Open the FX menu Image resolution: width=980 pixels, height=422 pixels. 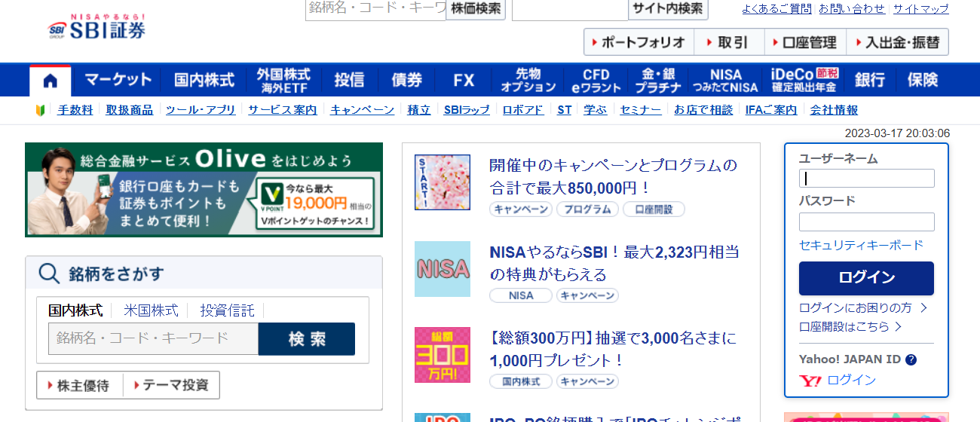click(x=464, y=81)
